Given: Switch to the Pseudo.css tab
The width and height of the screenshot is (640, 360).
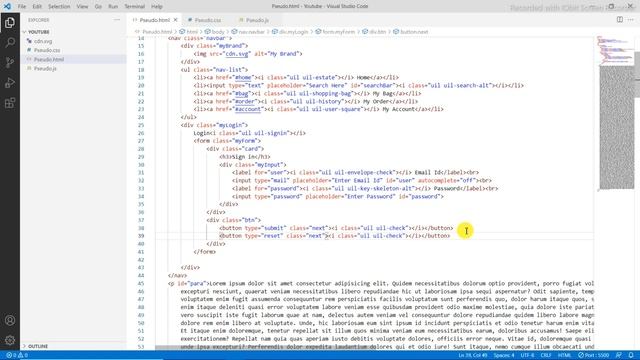Looking at the screenshot, I should 207,20.
